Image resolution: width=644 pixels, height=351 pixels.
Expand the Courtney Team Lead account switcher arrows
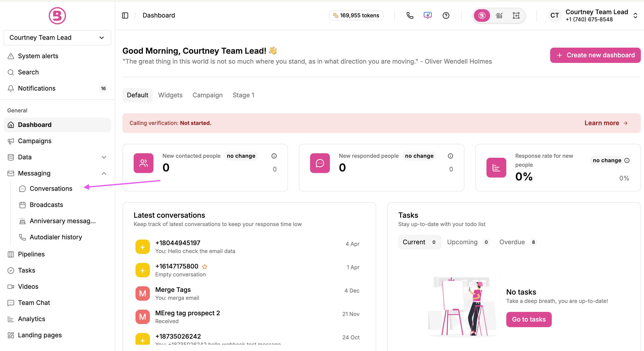click(x=635, y=16)
